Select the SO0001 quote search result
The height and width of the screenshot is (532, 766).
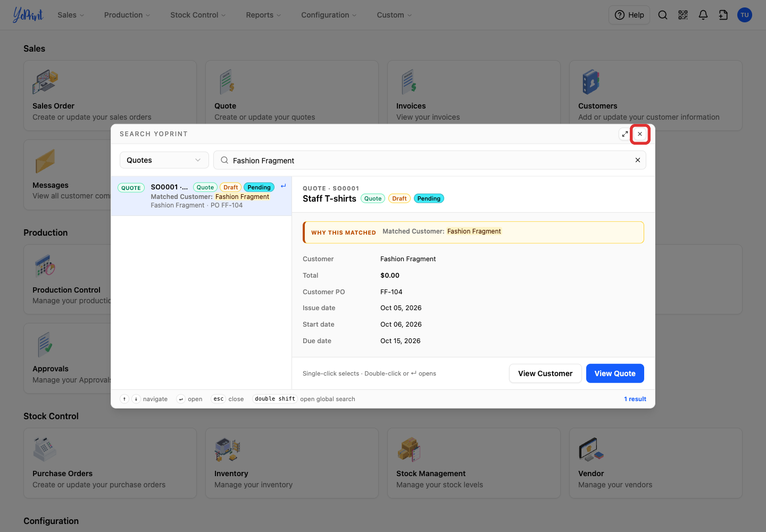[x=201, y=196]
